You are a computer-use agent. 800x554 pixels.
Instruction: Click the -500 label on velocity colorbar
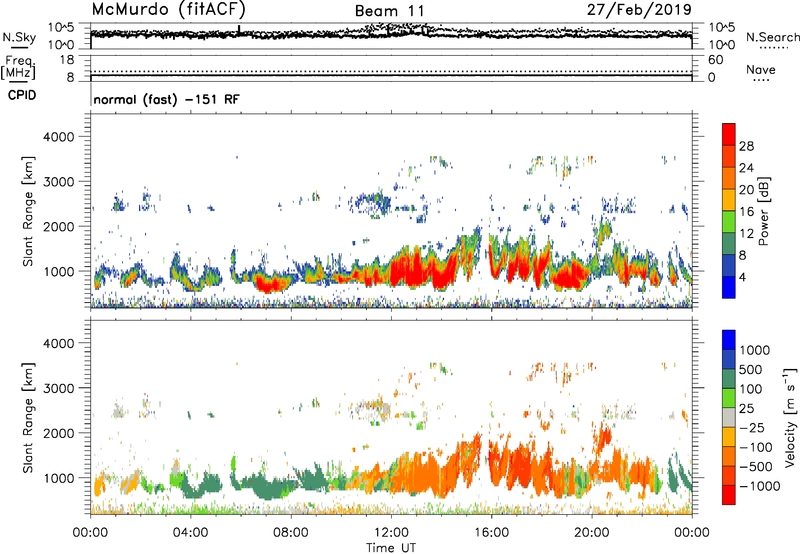pyautogui.click(x=755, y=467)
